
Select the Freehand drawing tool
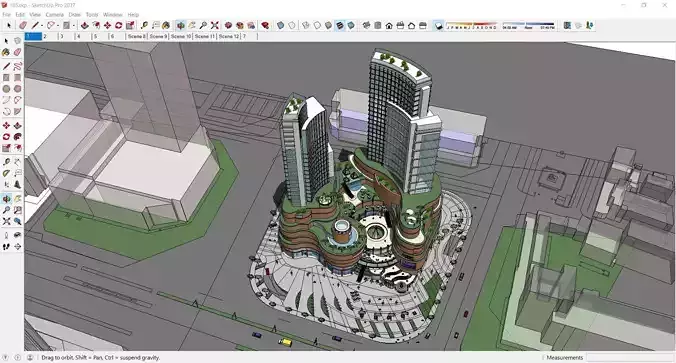17,66
